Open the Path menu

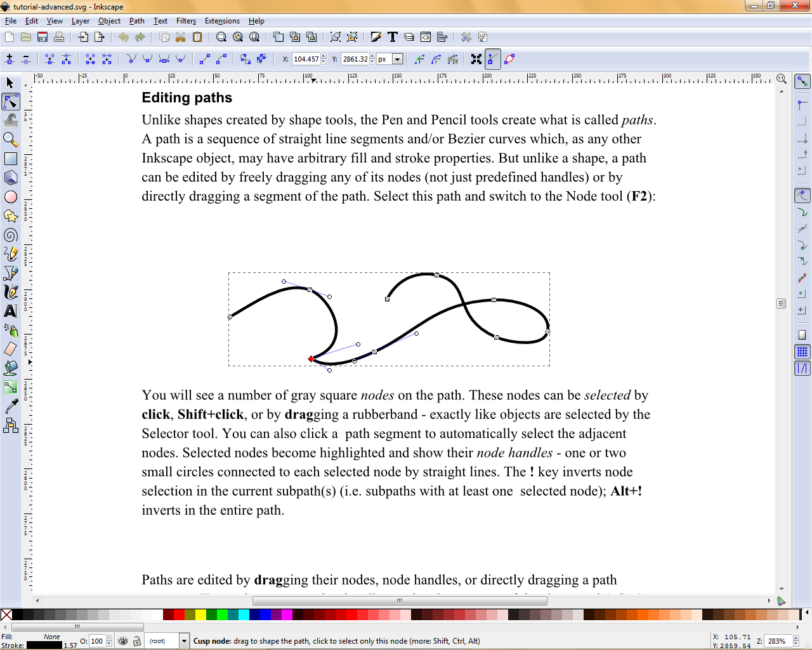pos(136,21)
